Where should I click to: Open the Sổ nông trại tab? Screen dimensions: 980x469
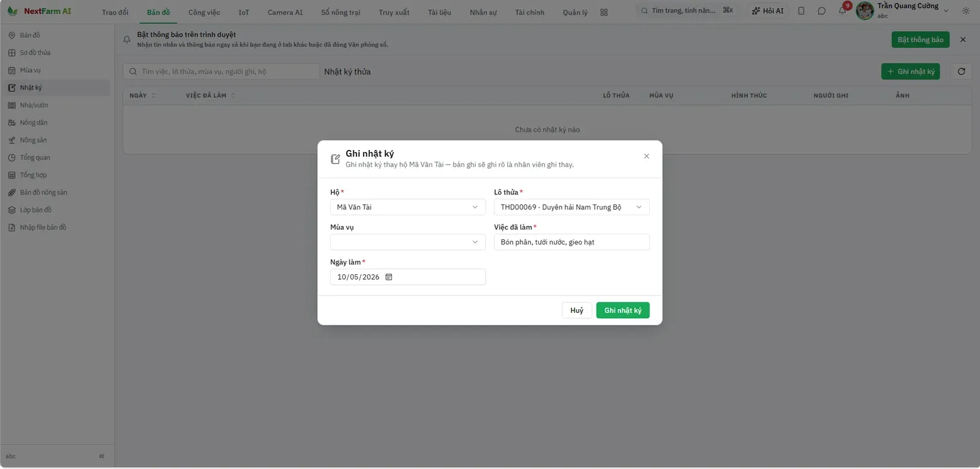point(341,12)
